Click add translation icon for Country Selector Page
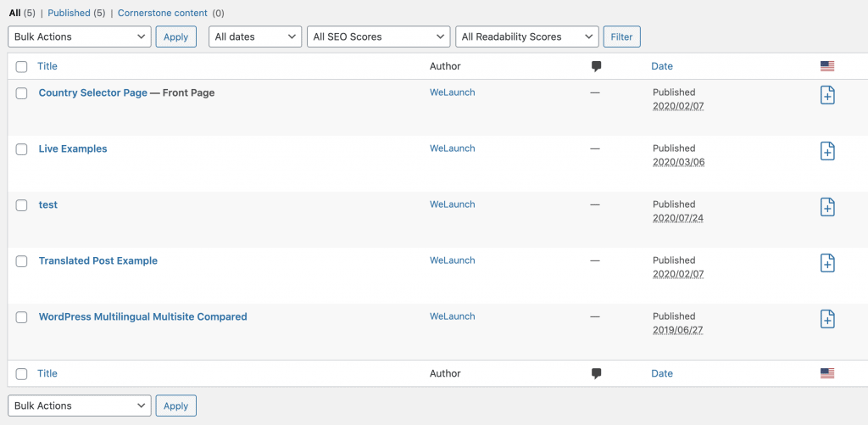The image size is (868, 425). [x=827, y=95]
